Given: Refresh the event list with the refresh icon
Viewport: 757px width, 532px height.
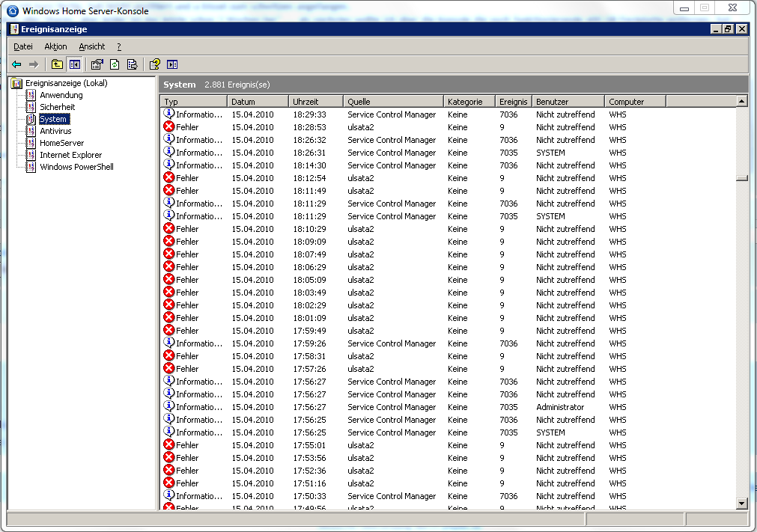Looking at the screenshot, I should (115, 64).
